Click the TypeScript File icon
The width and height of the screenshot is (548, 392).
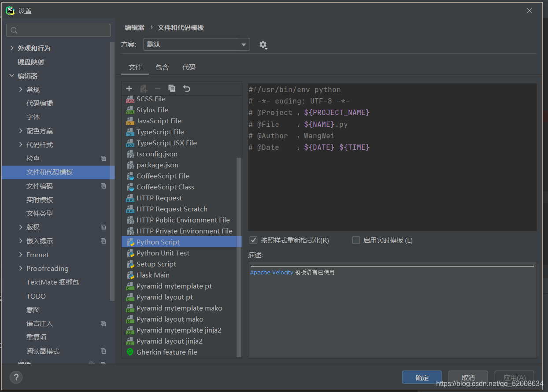coord(130,132)
